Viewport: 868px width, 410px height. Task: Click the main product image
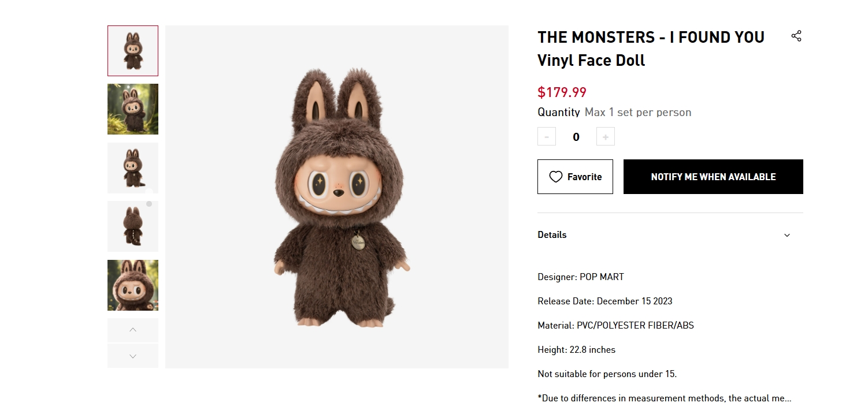(337, 197)
